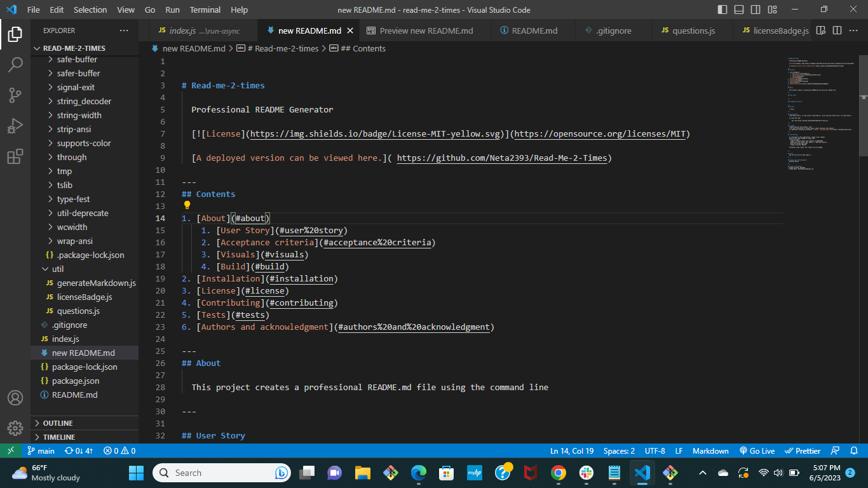Open the Extensions view

[x=15, y=156]
